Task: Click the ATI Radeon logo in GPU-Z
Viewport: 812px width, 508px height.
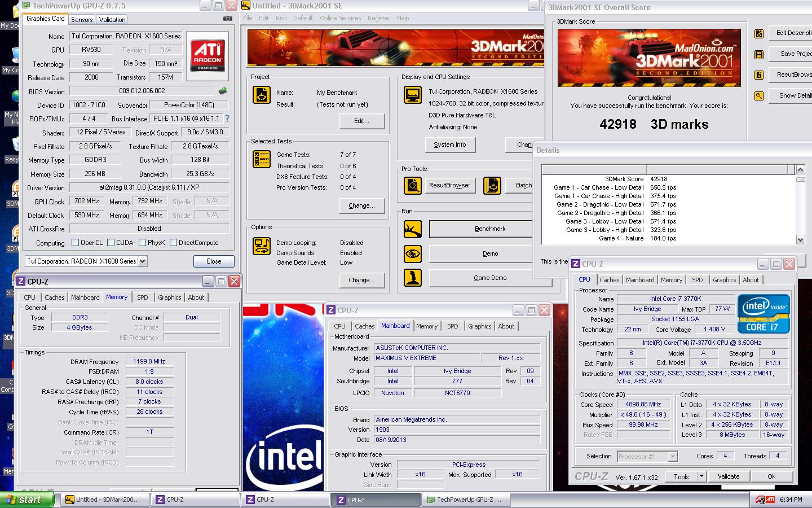Action: [207, 56]
